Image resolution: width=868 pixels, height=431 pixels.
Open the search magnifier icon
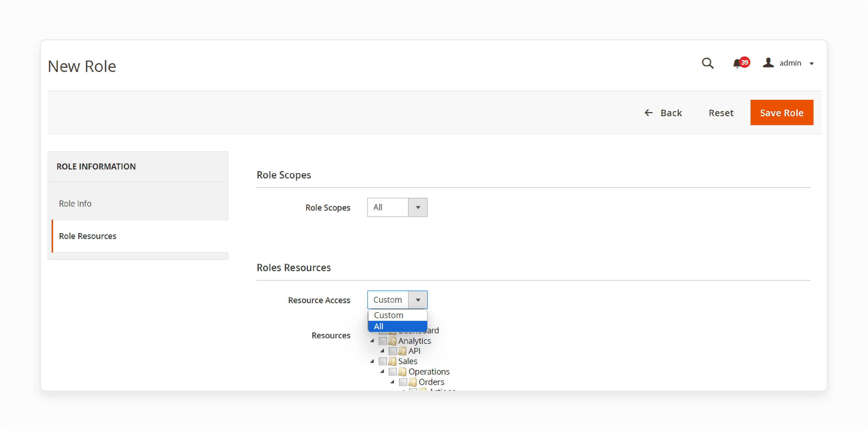tap(707, 63)
